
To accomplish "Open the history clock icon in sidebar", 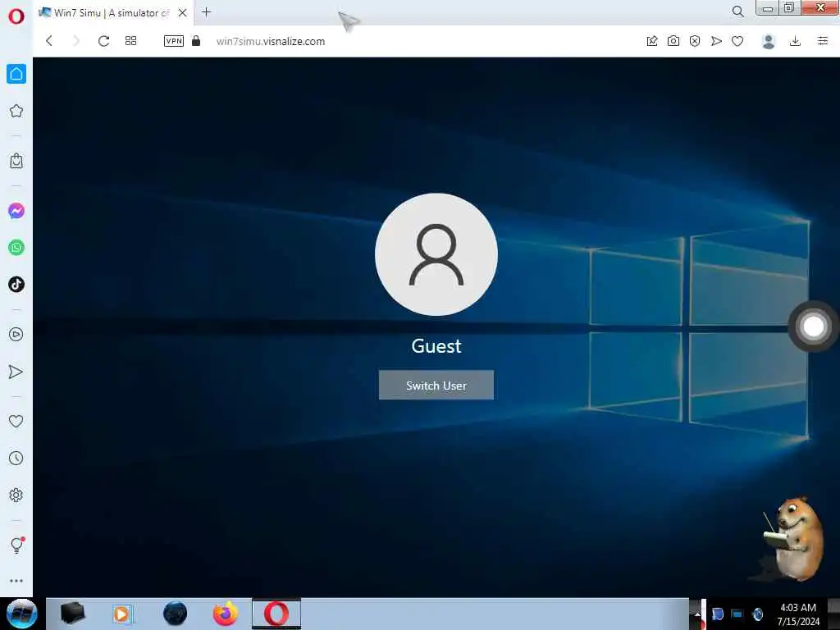I will [x=16, y=458].
